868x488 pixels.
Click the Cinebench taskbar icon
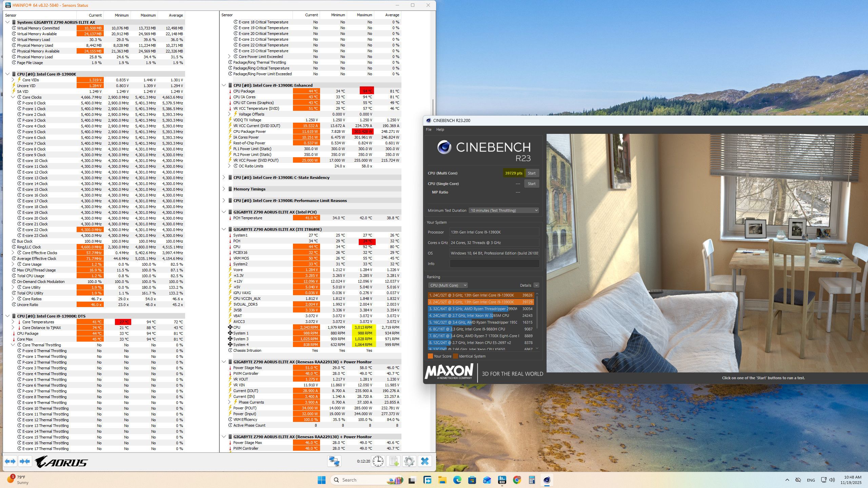(547, 480)
